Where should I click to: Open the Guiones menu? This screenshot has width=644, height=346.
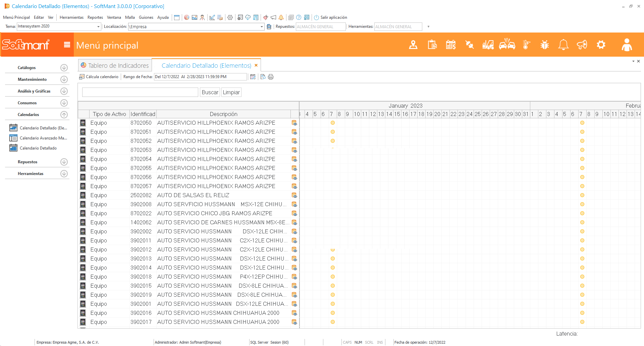tap(146, 17)
